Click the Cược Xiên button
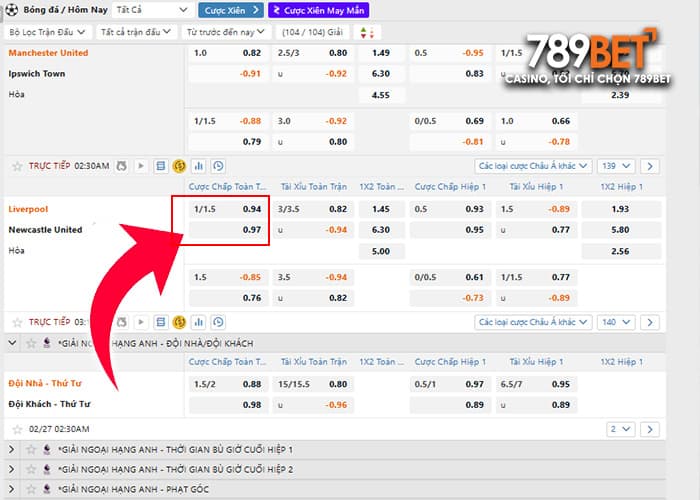Image resolution: width=700 pixels, height=500 pixels. (x=231, y=10)
